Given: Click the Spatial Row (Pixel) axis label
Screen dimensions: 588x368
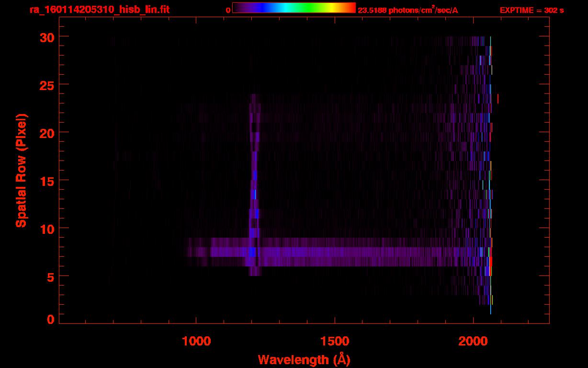Looking at the screenshot, I should pyautogui.click(x=22, y=170).
